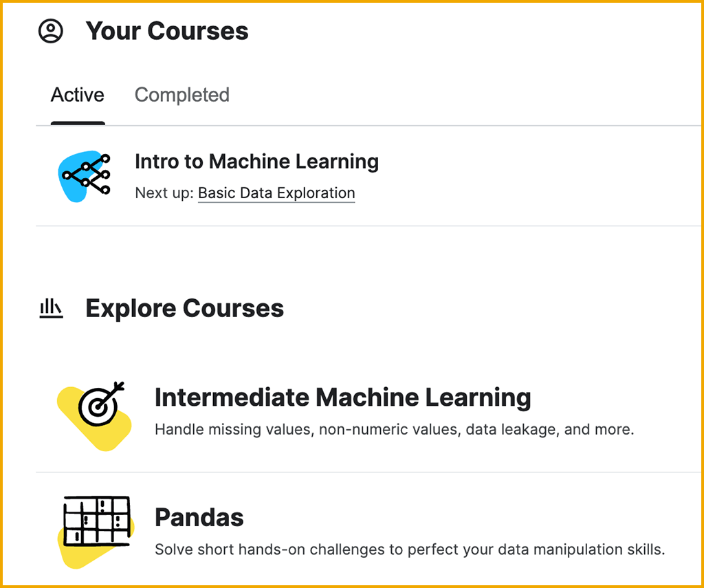Switch to the Active courses tab
704x588 pixels.
[78, 95]
